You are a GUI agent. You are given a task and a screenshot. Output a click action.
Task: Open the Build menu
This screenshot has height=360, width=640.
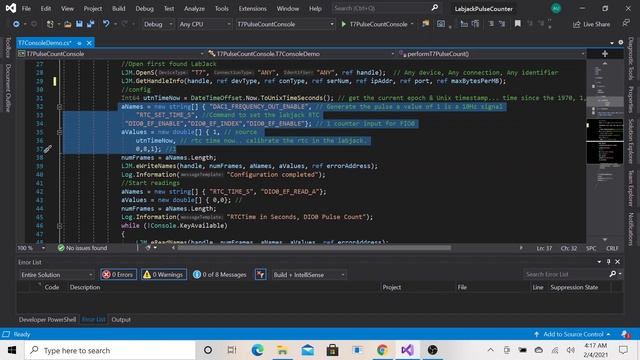(119, 9)
